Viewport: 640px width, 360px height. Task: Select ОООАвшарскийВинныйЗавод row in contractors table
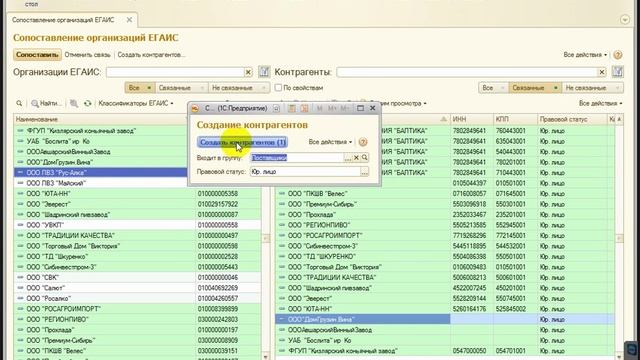pos(445,330)
